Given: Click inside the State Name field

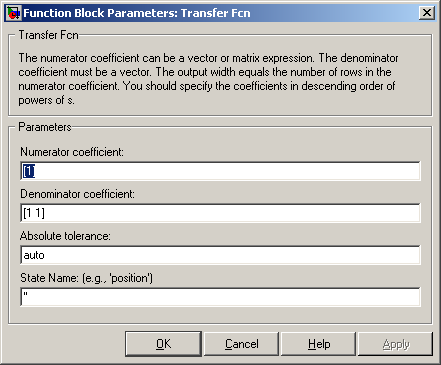Looking at the screenshot, I should pos(220,297).
